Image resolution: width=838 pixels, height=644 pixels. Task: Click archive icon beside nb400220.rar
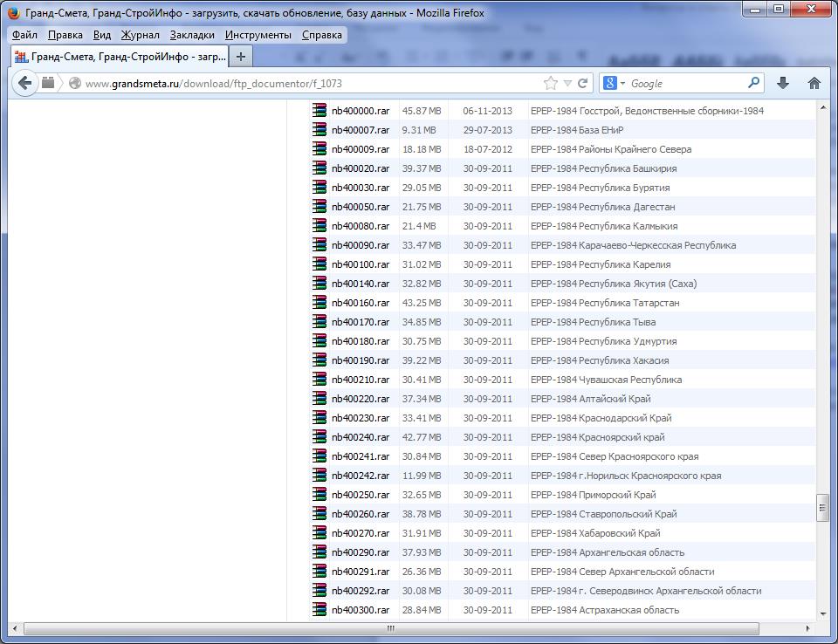pyautogui.click(x=319, y=399)
